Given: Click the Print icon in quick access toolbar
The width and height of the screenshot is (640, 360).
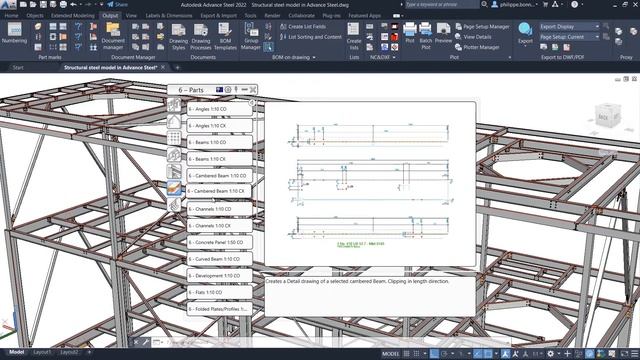Looking at the screenshot, I should (63, 4).
